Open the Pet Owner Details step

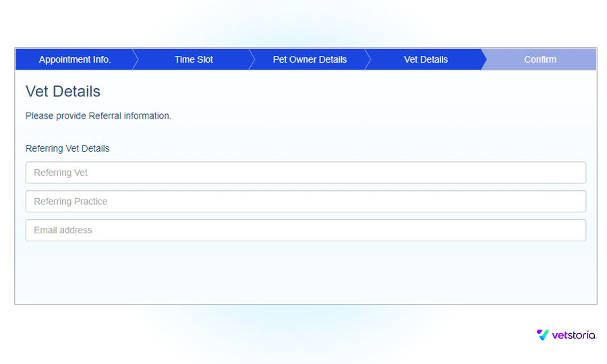[310, 59]
